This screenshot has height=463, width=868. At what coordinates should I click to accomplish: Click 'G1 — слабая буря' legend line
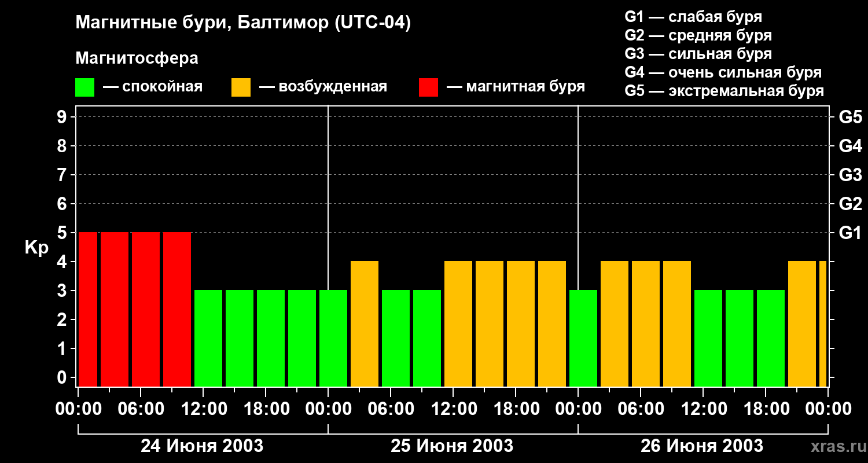click(693, 17)
